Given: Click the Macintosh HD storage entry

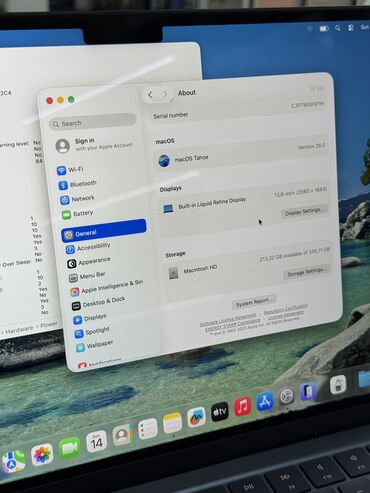Looking at the screenshot, I should point(200,269).
